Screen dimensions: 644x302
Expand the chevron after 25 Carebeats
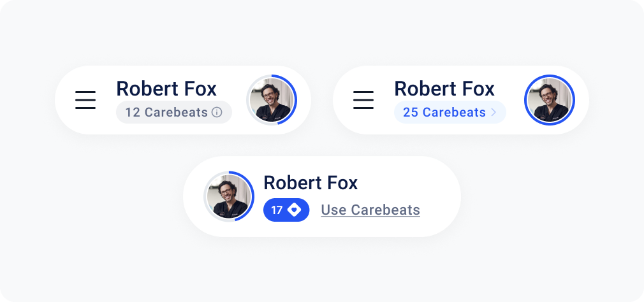tap(493, 112)
